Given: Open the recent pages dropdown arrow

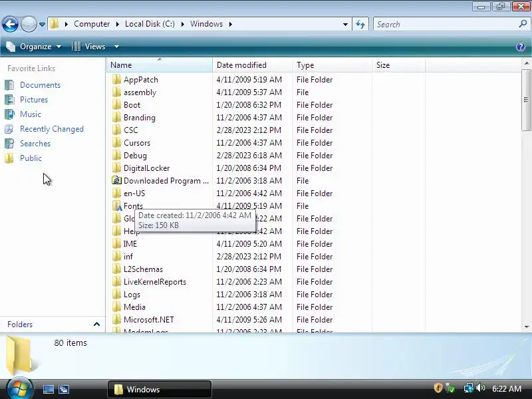Looking at the screenshot, I should [x=42, y=25].
